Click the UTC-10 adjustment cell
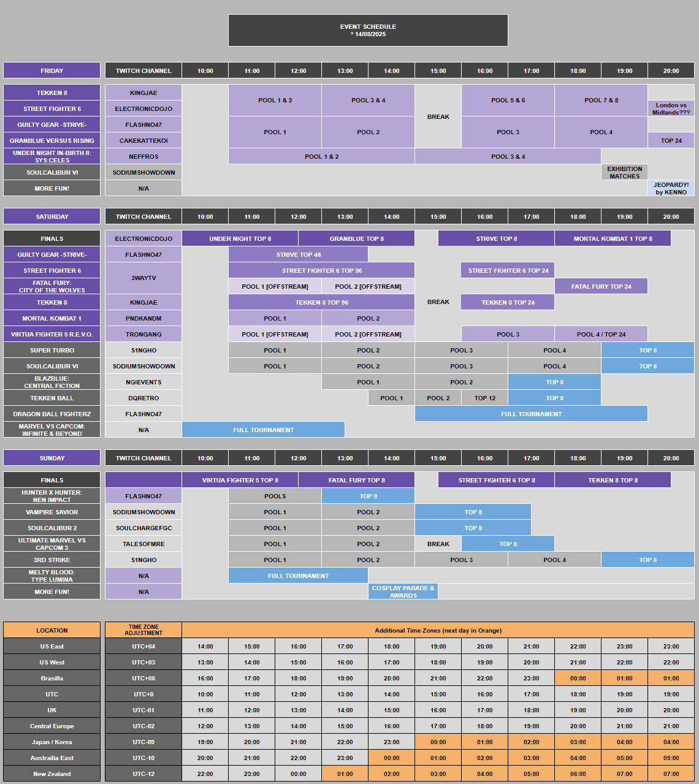The image size is (699, 784). (143, 758)
